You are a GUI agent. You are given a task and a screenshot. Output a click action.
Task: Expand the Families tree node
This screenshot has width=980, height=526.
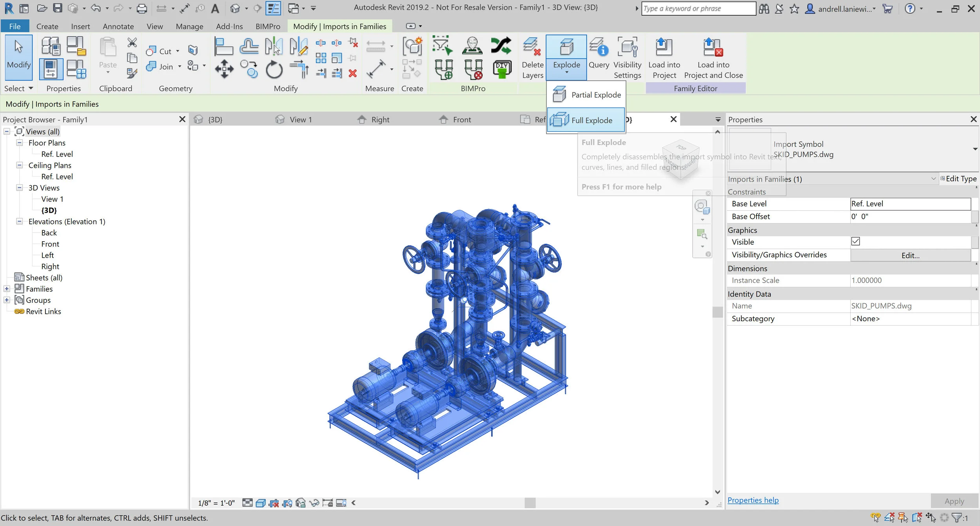point(7,289)
